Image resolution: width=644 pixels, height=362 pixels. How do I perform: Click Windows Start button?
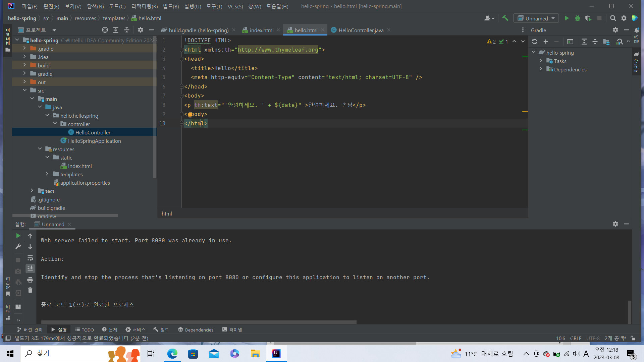pyautogui.click(x=10, y=354)
